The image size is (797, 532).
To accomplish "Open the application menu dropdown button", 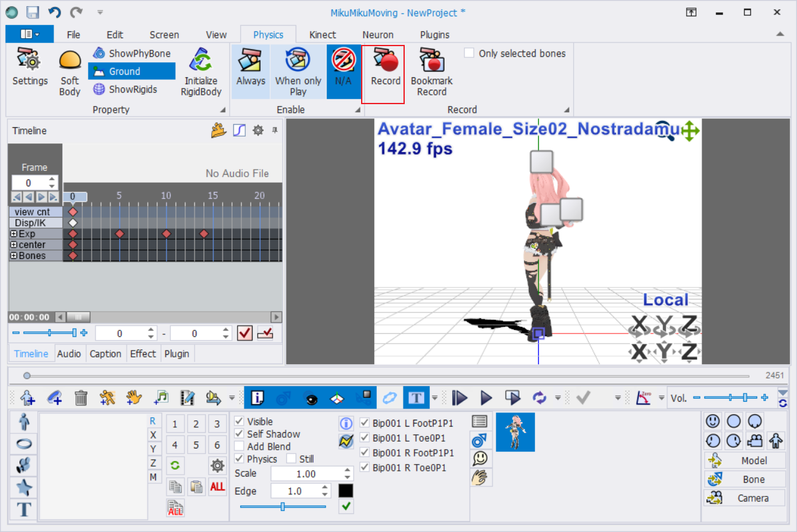I will (29, 34).
